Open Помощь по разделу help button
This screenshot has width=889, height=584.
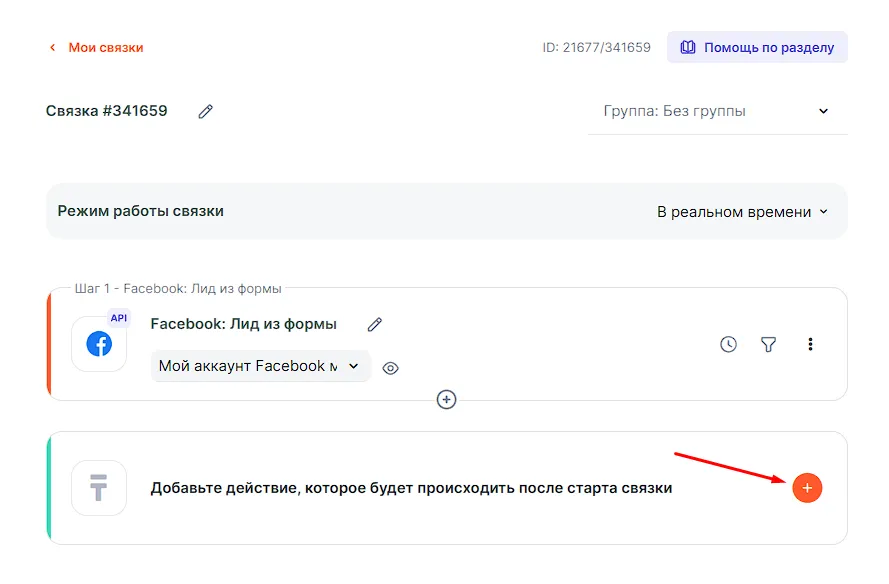point(757,47)
